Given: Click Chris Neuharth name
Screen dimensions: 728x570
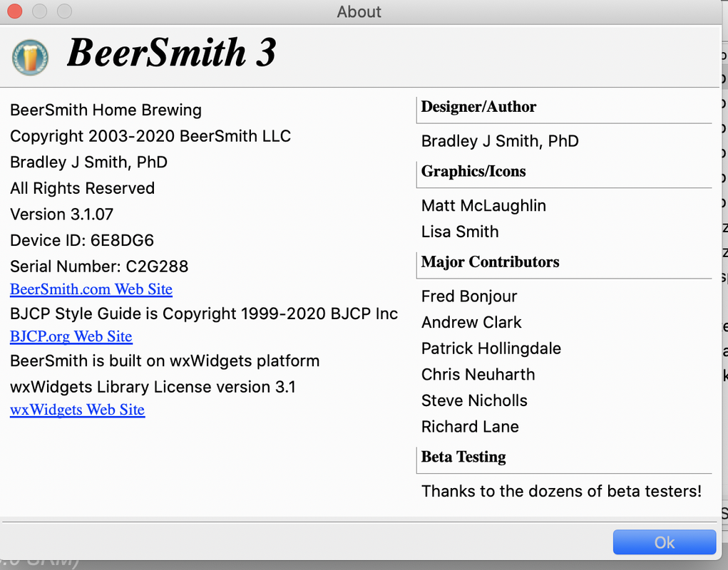Looking at the screenshot, I should tap(478, 374).
